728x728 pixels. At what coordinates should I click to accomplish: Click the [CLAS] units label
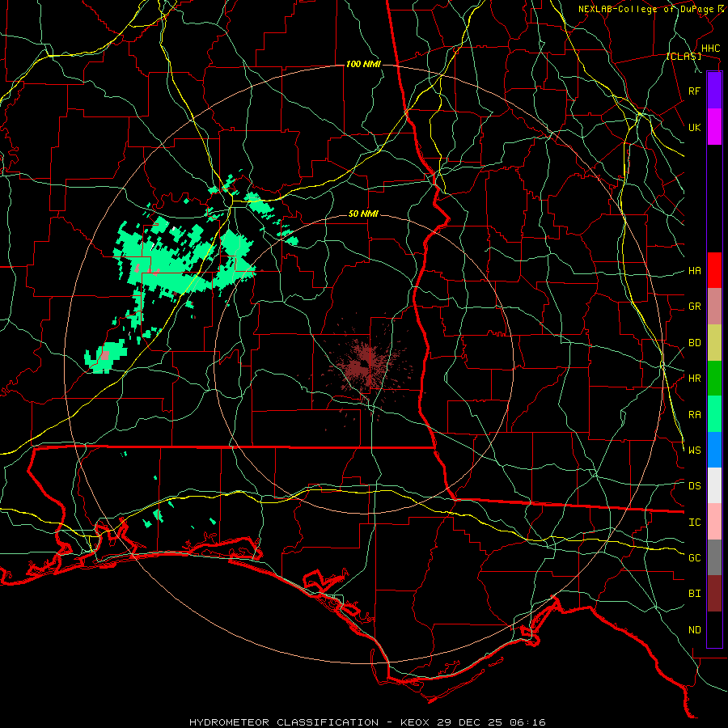(684, 57)
